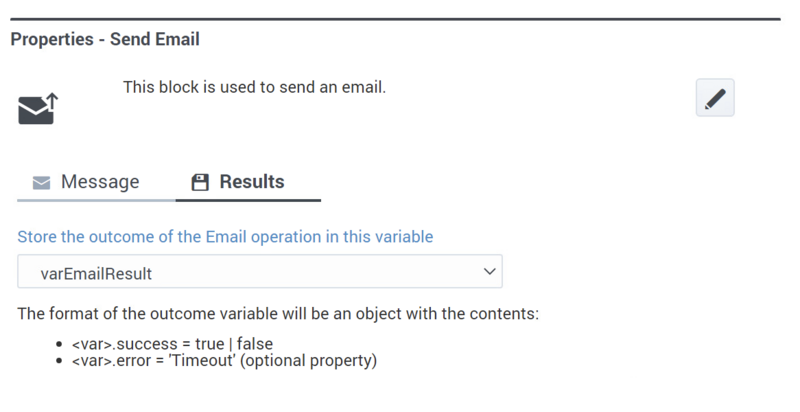Click the light underline beneath the Message tab
This screenshot has height=412, width=800.
(x=96, y=200)
